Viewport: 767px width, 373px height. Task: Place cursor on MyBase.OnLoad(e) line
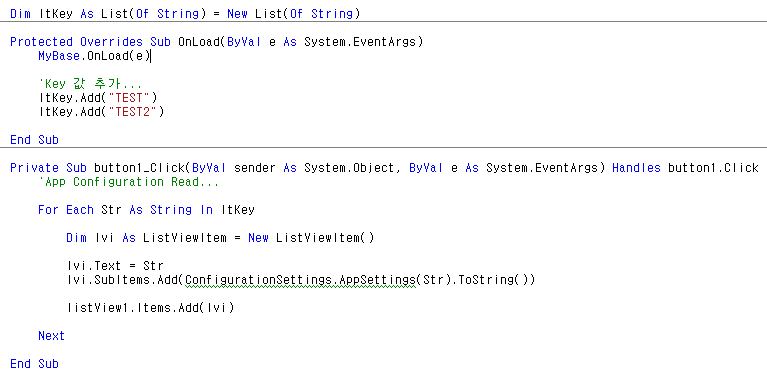tap(94, 56)
